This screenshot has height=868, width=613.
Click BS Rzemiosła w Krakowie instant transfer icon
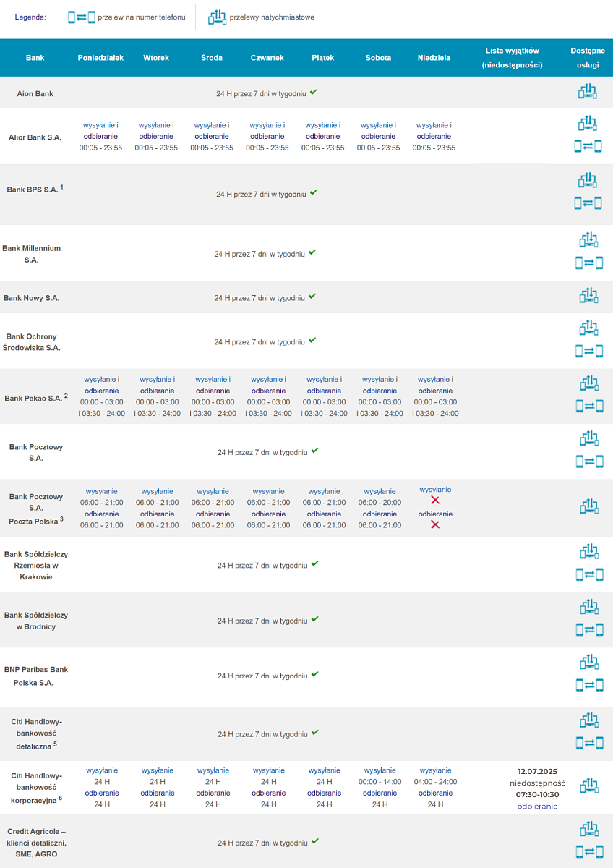(588, 552)
